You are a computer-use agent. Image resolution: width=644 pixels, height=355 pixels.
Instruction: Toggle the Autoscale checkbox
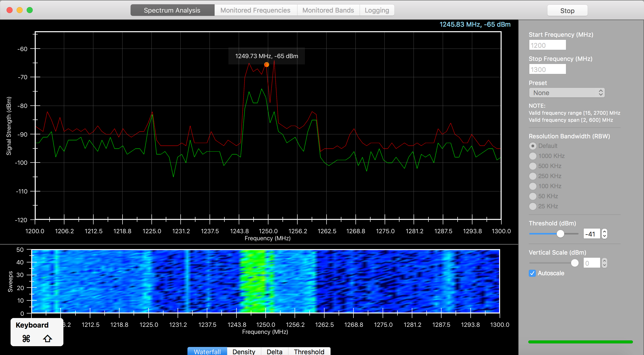tap(532, 273)
